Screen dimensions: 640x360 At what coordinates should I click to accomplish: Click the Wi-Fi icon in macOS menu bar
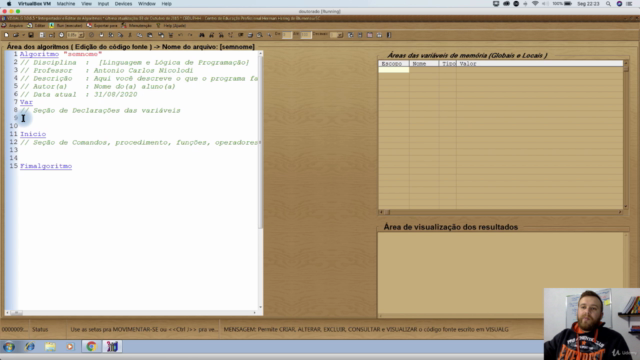pyautogui.click(x=535, y=4)
